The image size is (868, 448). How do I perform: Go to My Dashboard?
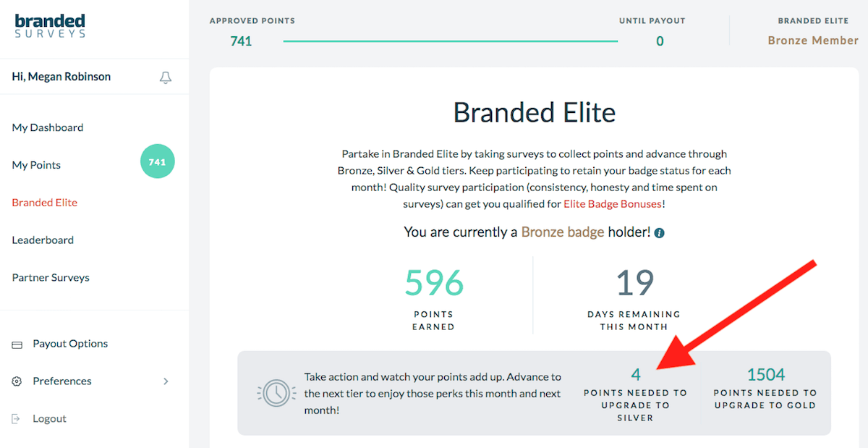tap(47, 127)
